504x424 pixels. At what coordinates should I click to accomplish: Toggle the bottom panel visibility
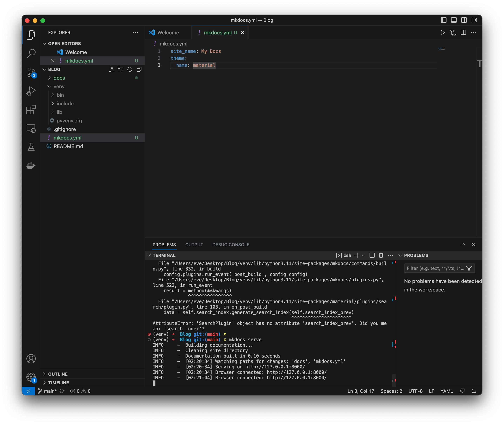pyautogui.click(x=454, y=20)
